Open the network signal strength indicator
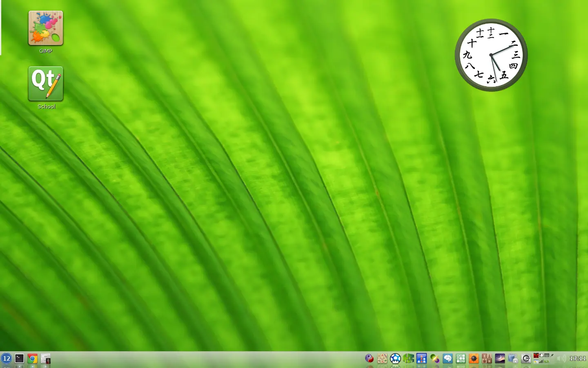 [x=541, y=361]
